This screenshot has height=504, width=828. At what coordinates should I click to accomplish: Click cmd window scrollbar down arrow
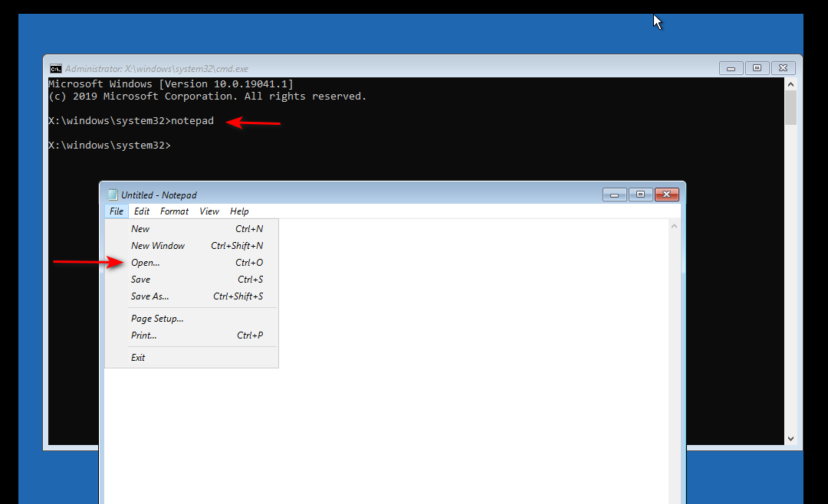pyautogui.click(x=790, y=439)
